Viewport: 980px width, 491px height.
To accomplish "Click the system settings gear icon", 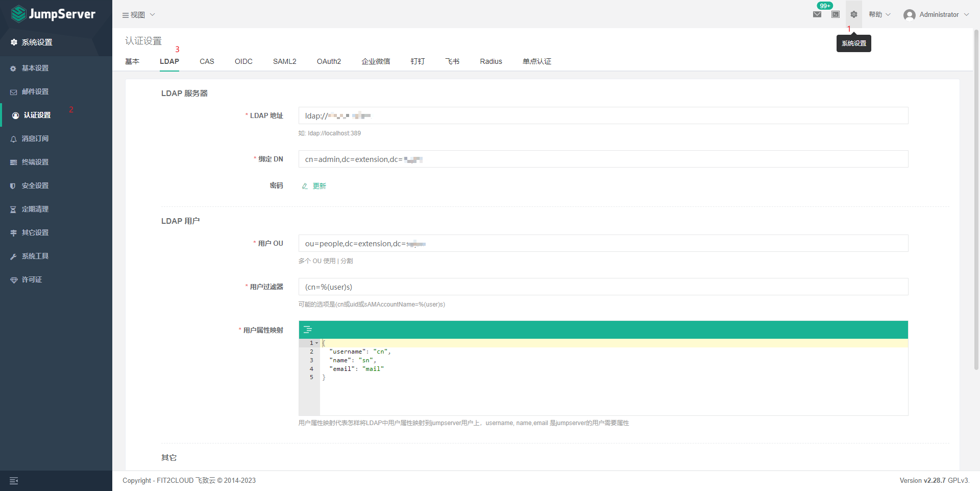I will pos(854,14).
